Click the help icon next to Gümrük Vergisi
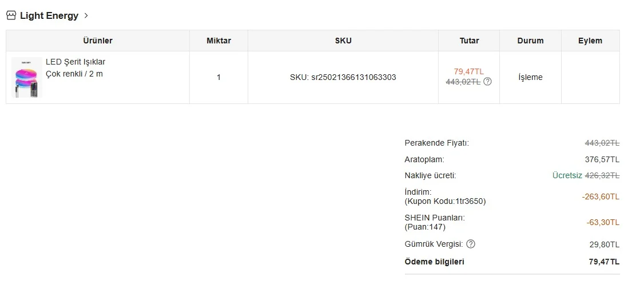The width and height of the screenshot is (644, 281). (471, 244)
